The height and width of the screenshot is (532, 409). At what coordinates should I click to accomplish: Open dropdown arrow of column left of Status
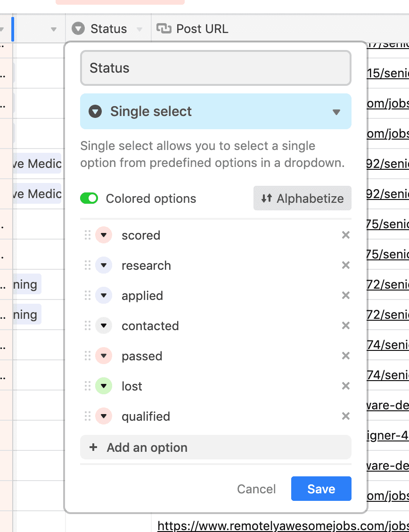54,29
